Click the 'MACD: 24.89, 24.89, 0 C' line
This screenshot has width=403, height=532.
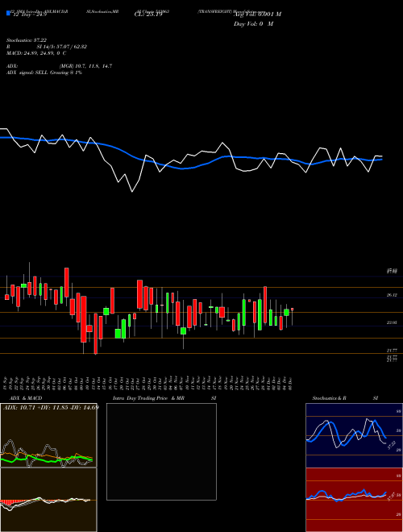(x=36, y=53)
